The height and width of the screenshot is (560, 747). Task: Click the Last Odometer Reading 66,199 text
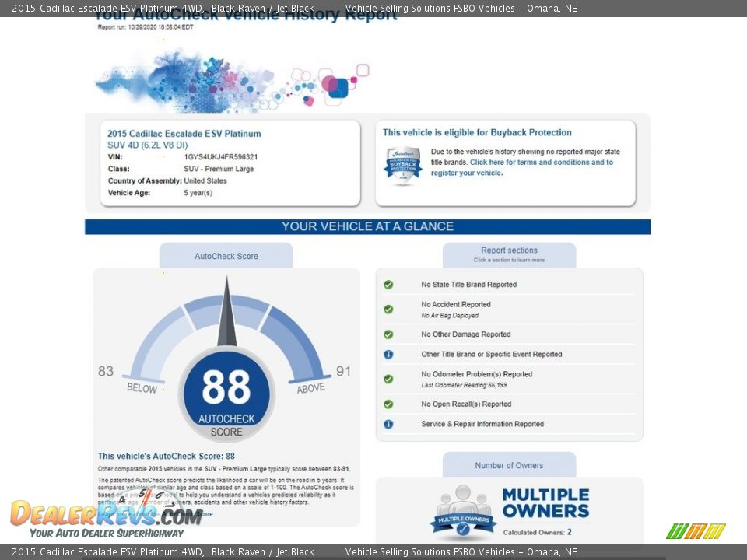coord(464,385)
